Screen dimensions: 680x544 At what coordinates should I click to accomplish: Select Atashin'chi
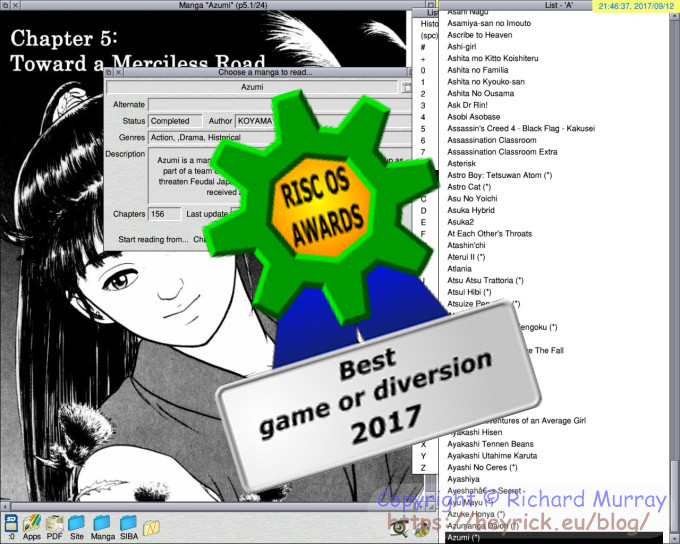tap(466, 246)
